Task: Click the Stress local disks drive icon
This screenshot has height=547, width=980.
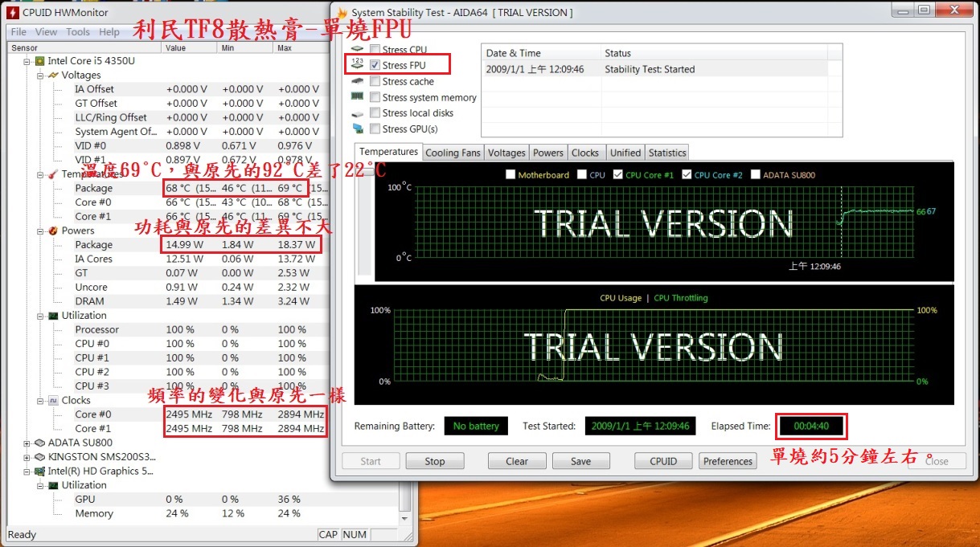Action: (358, 113)
